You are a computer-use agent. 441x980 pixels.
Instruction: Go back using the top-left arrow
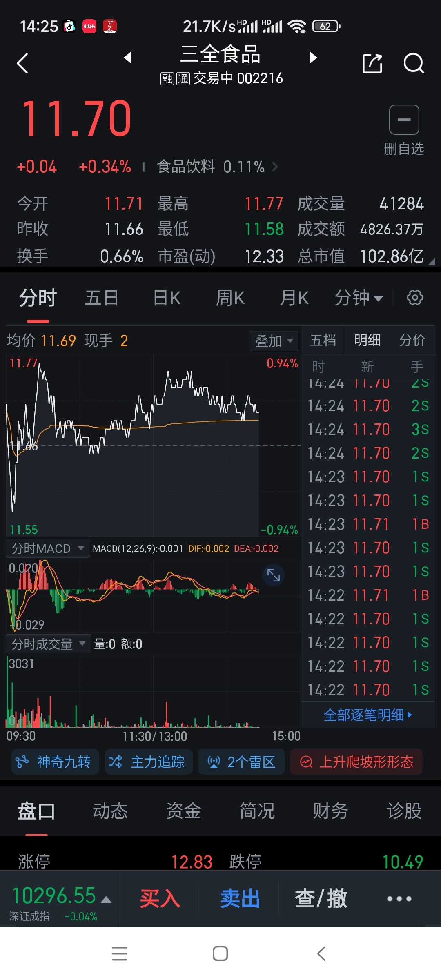pyautogui.click(x=23, y=63)
